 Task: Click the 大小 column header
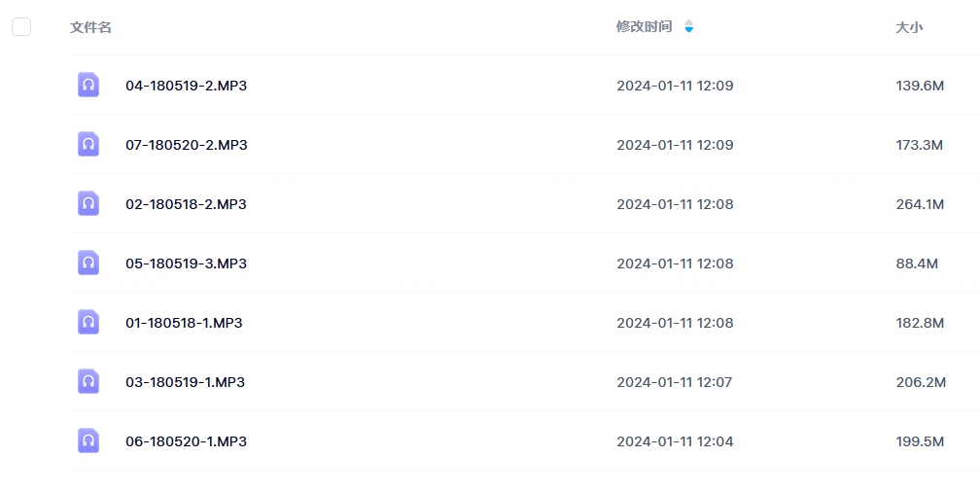point(909,27)
